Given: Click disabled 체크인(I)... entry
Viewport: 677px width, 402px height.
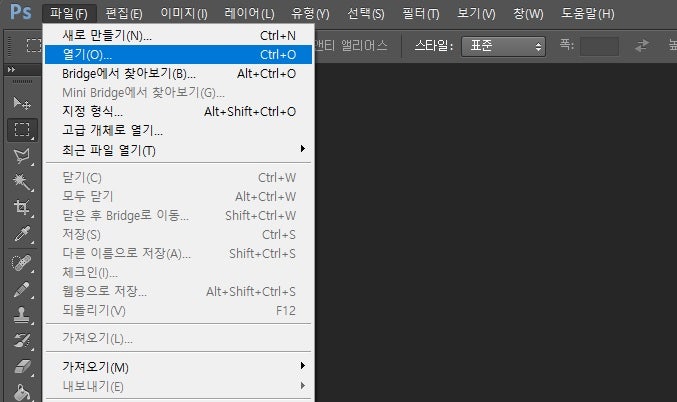Looking at the screenshot, I should coord(178,272).
